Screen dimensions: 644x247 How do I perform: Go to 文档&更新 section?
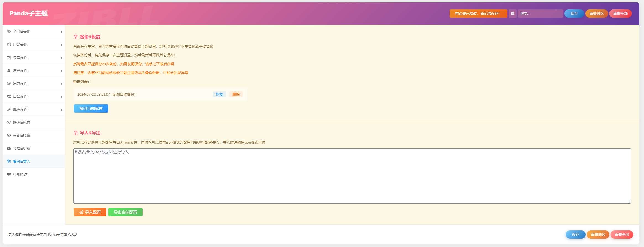(34, 149)
